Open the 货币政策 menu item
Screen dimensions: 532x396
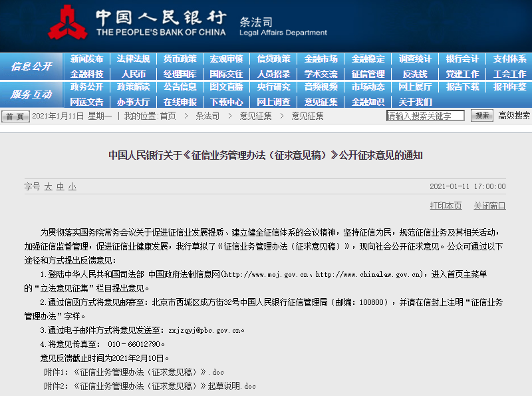[180, 59]
